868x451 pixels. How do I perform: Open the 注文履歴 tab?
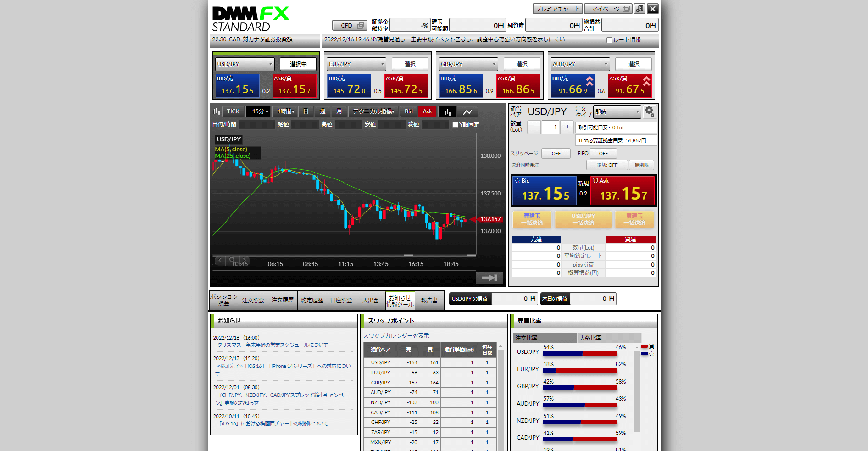pos(283,300)
